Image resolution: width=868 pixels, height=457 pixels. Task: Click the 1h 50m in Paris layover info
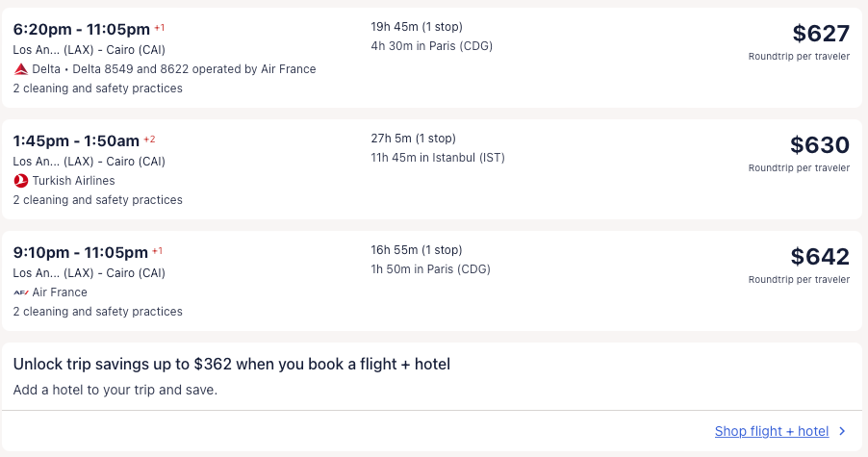coord(430,269)
